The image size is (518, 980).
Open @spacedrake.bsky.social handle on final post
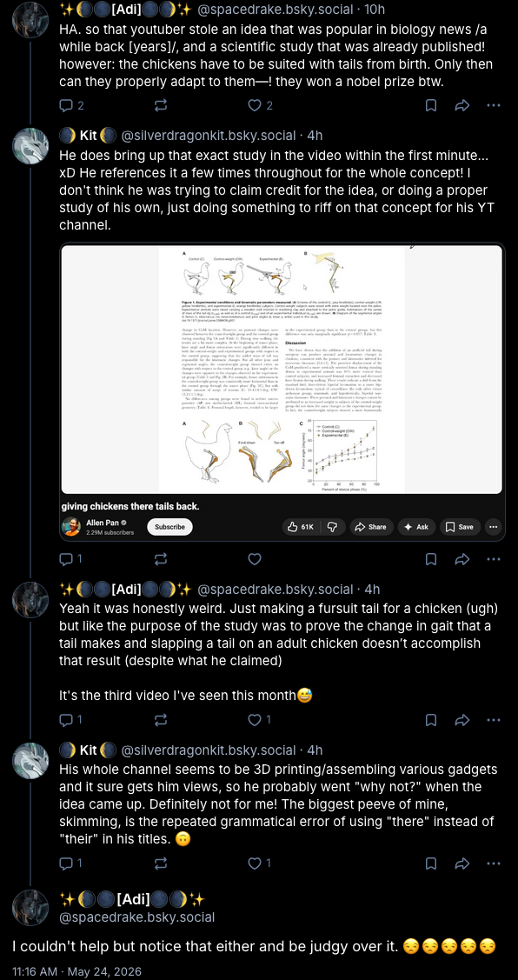tap(136, 917)
